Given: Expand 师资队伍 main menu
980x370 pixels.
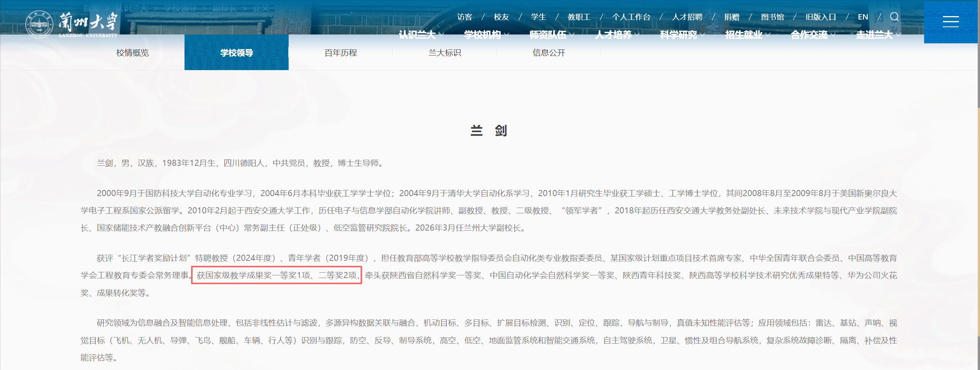Looking at the screenshot, I should pyautogui.click(x=552, y=35).
